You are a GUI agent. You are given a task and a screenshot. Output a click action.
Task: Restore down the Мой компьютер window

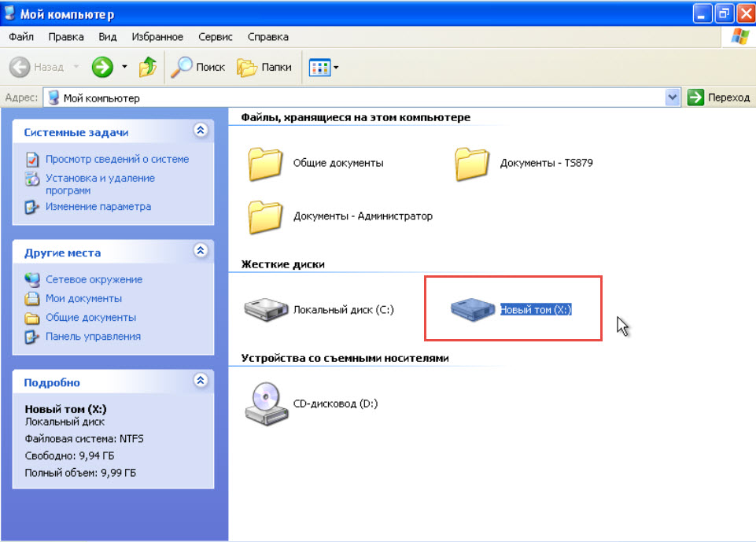(724, 13)
